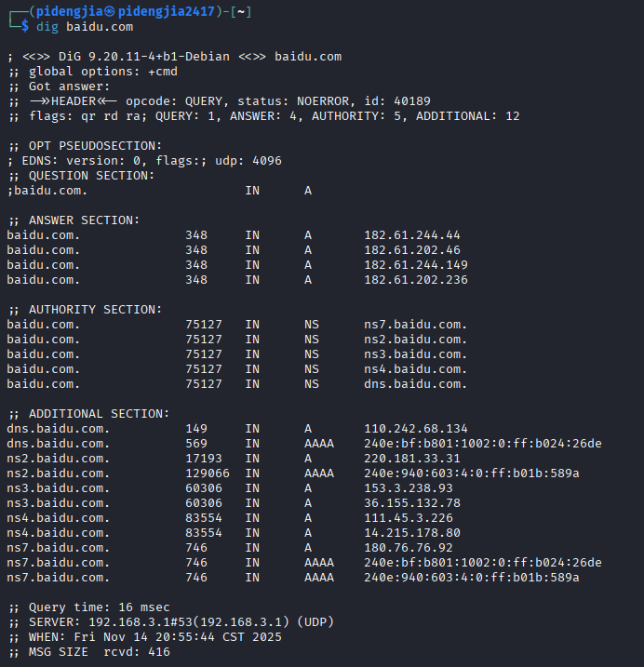
Task: Click the ADDITIONAL SECTION heading
Action: [95, 414]
